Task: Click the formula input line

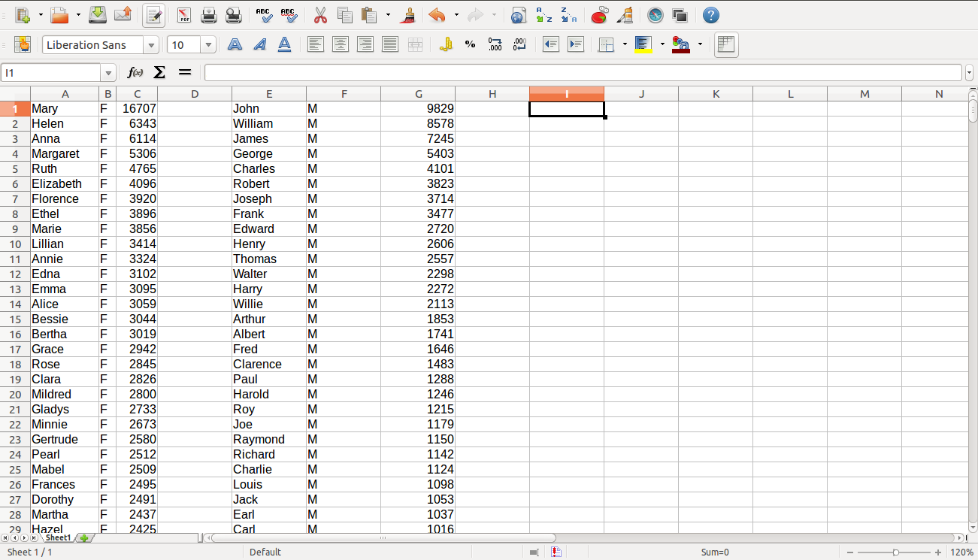Action: pyautogui.click(x=583, y=73)
